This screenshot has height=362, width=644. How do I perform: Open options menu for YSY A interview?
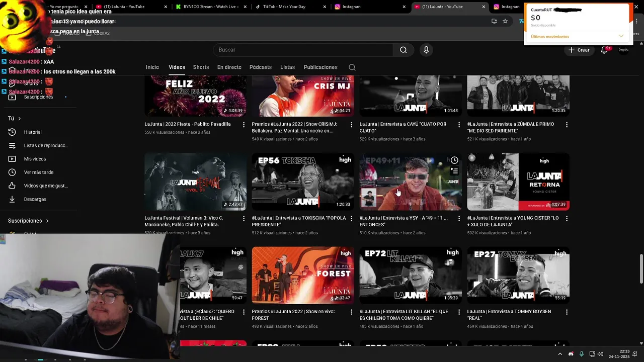(x=459, y=219)
